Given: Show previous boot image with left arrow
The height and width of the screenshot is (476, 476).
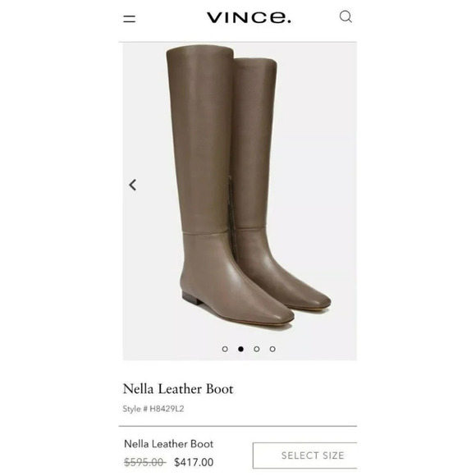Looking at the screenshot, I should [133, 185].
